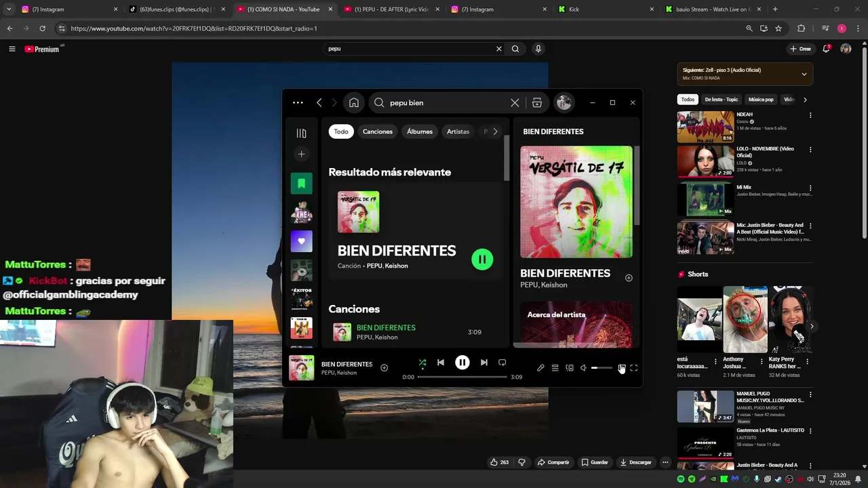Open the green bookmark playlist in sidebar
Image resolution: width=868 pixels, height=488 pixels.
tap(302, 184)
